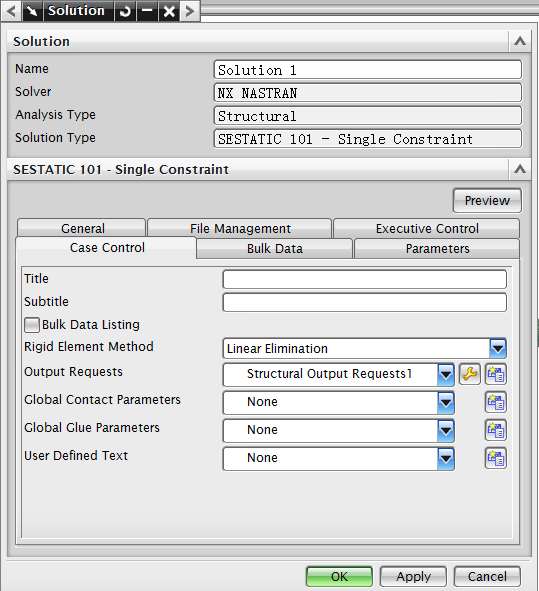Click create modeling object icon beside Output Requests
Viewport: 539px width, 591px height.
(496, 374)
